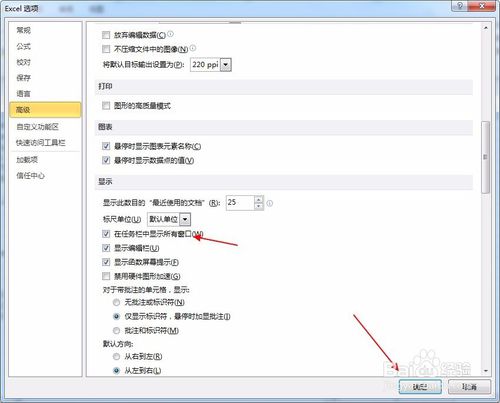The width and height of the screenshot is (500, 403).
Task: Click the scrollbar down arrow
Action: coord(485,371)
